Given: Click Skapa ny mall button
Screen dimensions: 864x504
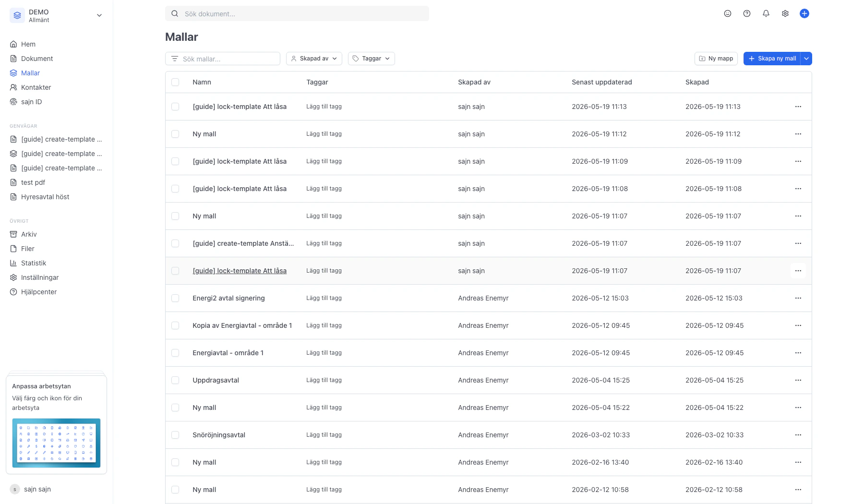Looking at the screenshot, I should pyautogui.click(x=772, y=59).
